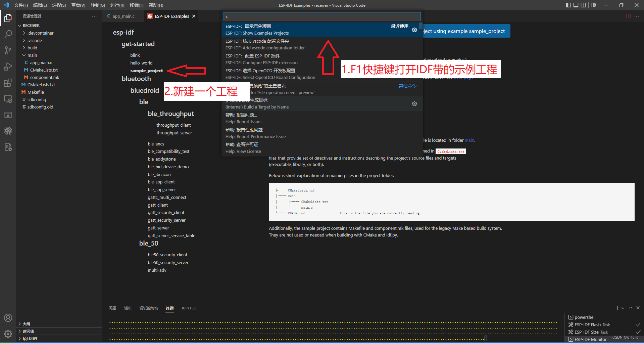The height and width of the screenshot is (343, 644).
Task: Click the 其他命令 link in the command palette
Action: click(407, 86)
